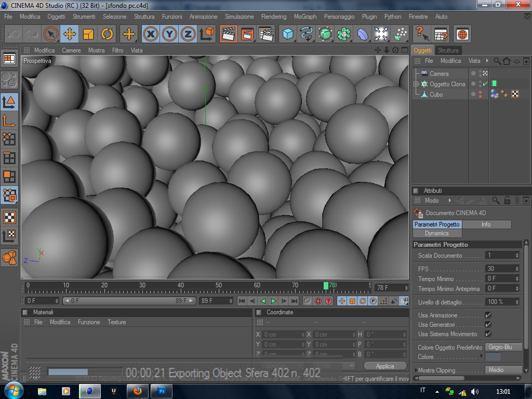Image resolution: width=532 pixels, height=399 pixels.
Task: Click the Colore swatch in Parametri Progetto
Action: point(493,357)
